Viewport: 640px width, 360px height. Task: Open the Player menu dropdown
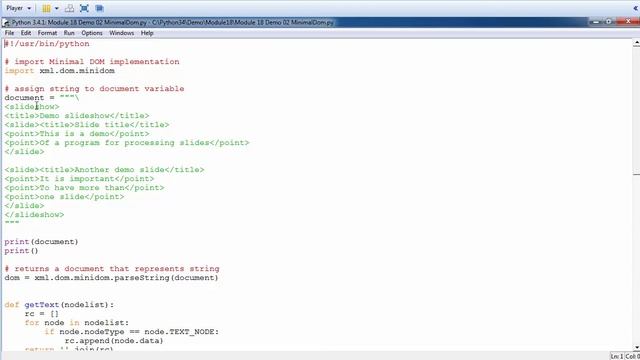click(18, 8)
